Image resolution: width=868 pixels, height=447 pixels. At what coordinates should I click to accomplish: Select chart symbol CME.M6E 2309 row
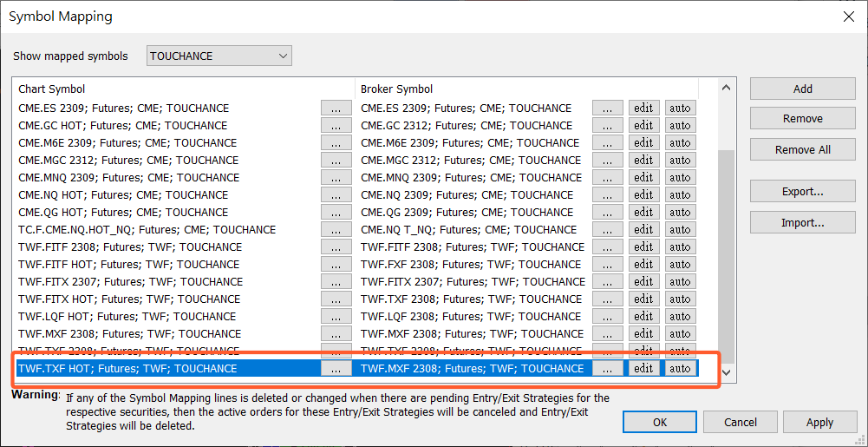pyautogui.click(x=127, y=143)
